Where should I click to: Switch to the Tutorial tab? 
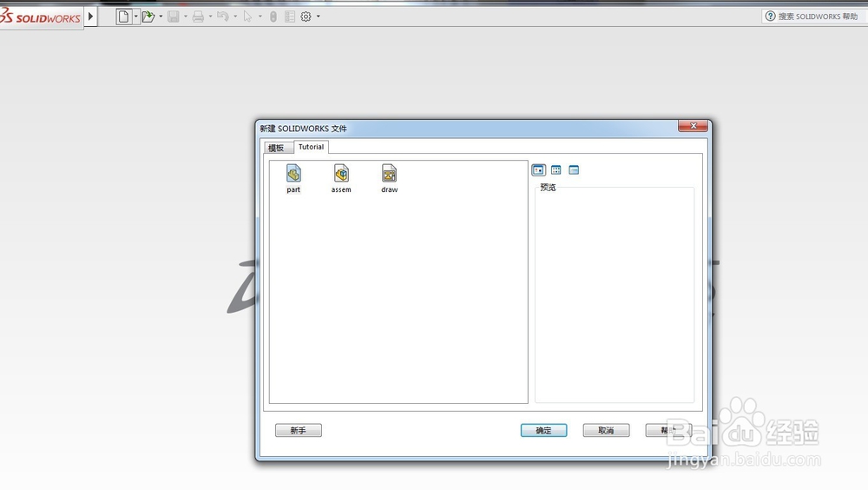(x=311, y=147)
